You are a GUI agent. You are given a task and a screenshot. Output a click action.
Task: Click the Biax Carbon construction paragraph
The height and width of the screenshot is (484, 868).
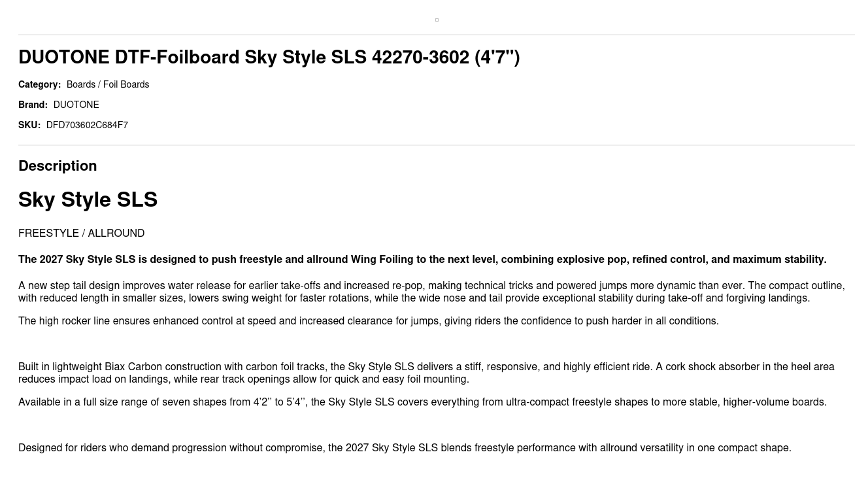click(426, 373)
